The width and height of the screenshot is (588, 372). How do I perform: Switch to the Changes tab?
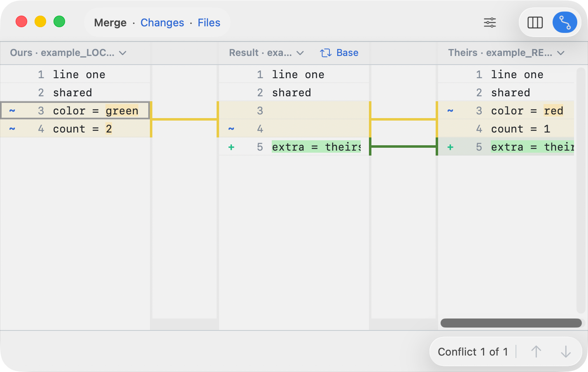pyautogui.click(x=162, y=23)
